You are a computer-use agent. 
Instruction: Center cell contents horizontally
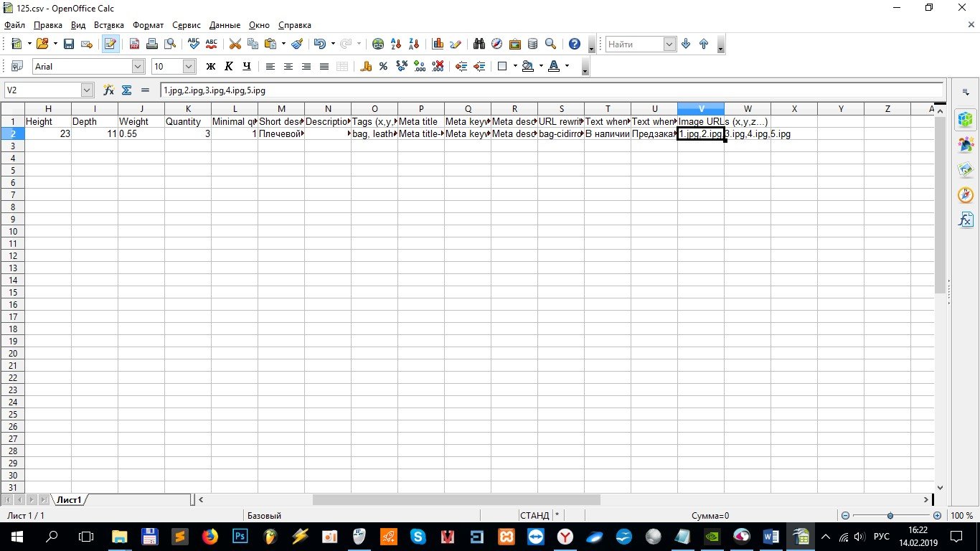[x=288, y=66]
